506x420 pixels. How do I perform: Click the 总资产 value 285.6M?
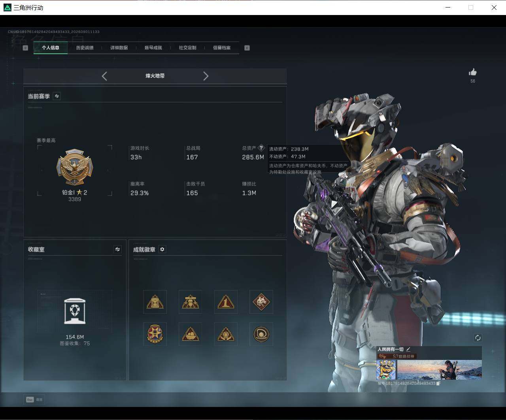[253, 157]
